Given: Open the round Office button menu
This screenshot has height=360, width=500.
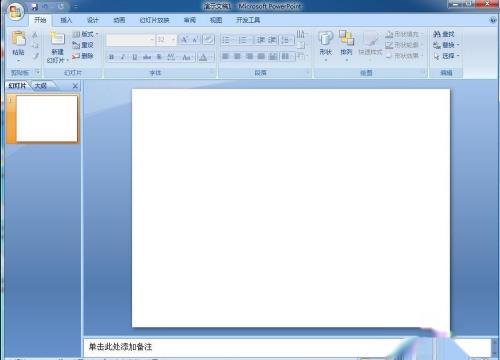Looking at the screenshot, I should [15, 12].
